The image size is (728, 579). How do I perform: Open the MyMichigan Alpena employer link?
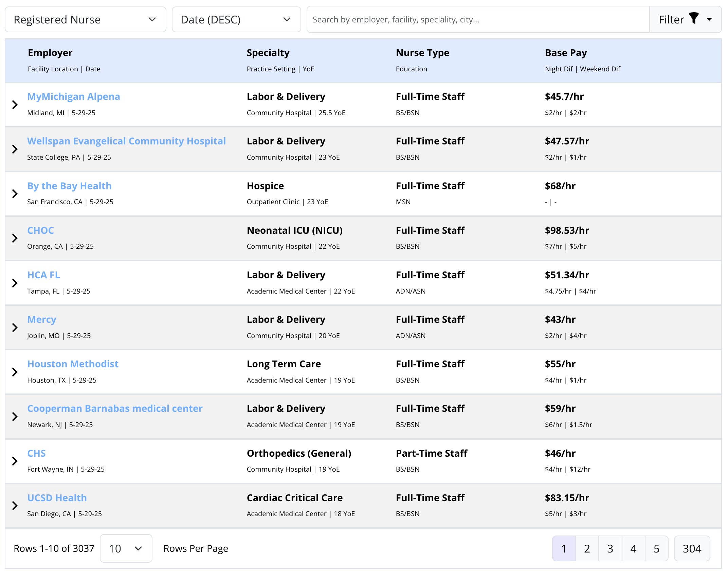click(74, 96)
